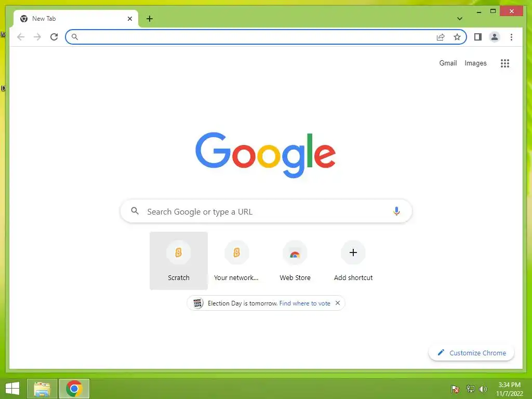The image size is (532, 399).
Task: Click the Chrome taskbar icon
Action: [x=74, y=389]
